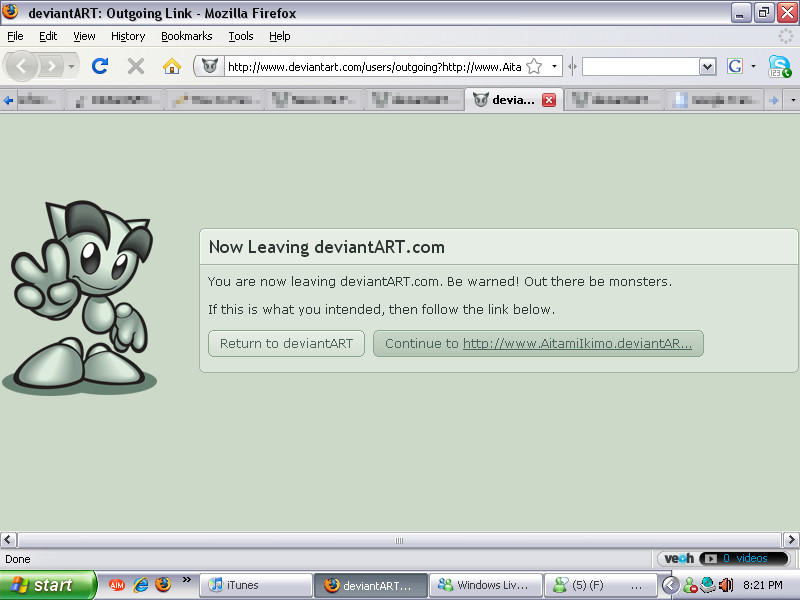Image resolution: width=800 pixels, height=600 pixels.
Task: Click the 'Done' status bar text
Action: (x=18, y=559)
